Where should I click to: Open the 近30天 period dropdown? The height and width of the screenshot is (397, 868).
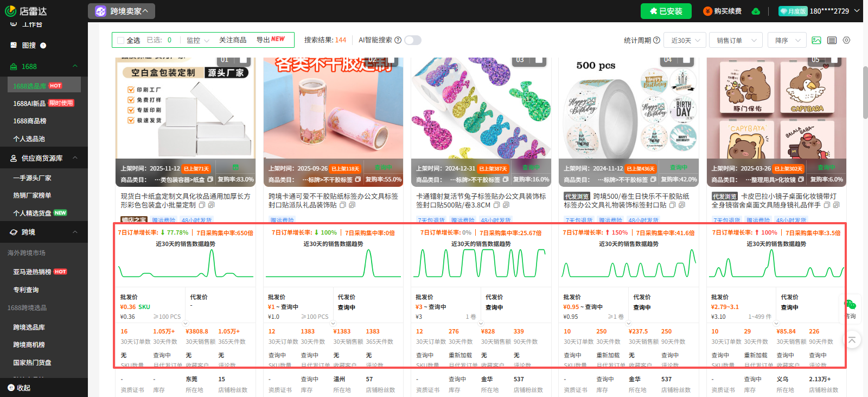(x=686, y=40)
